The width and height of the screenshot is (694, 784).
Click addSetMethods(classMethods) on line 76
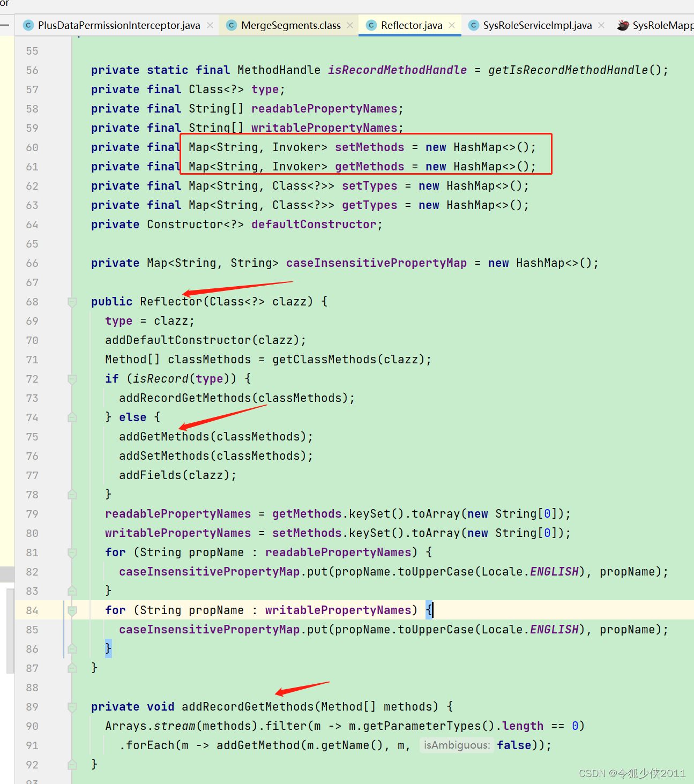tap(213, 456)
